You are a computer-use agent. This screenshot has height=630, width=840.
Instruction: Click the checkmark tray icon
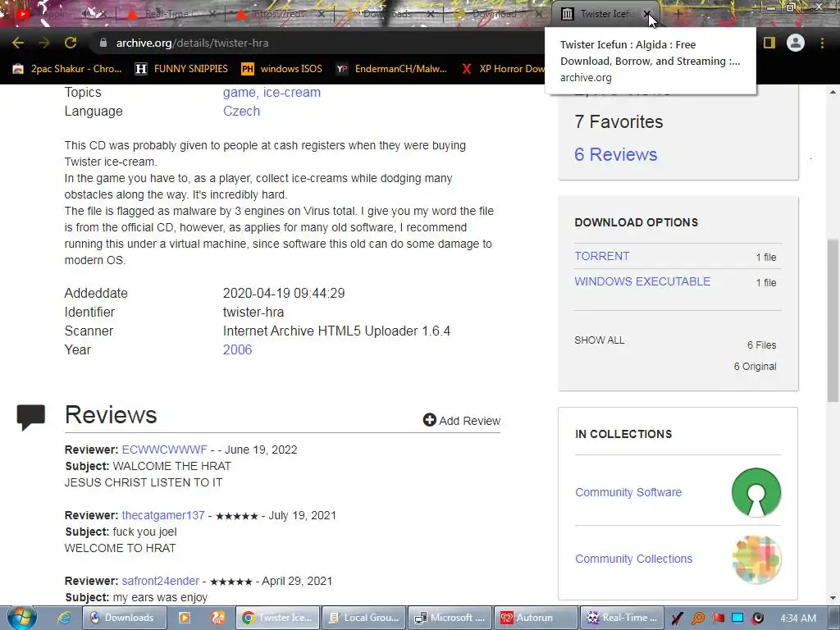pos(677,619)
